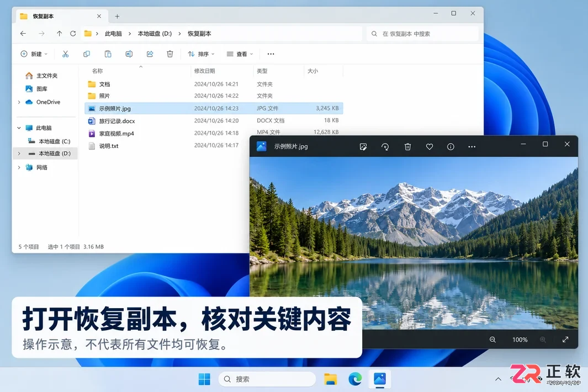Zoom in using Photos magnifier plus icon
This screenshot has height=392, width=588.
click(543, 340)
